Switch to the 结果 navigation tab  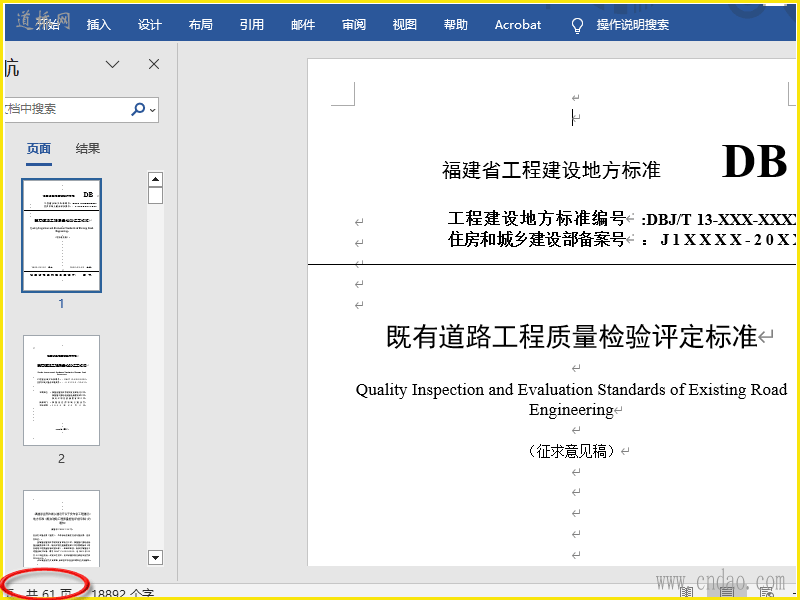[88, 148]
